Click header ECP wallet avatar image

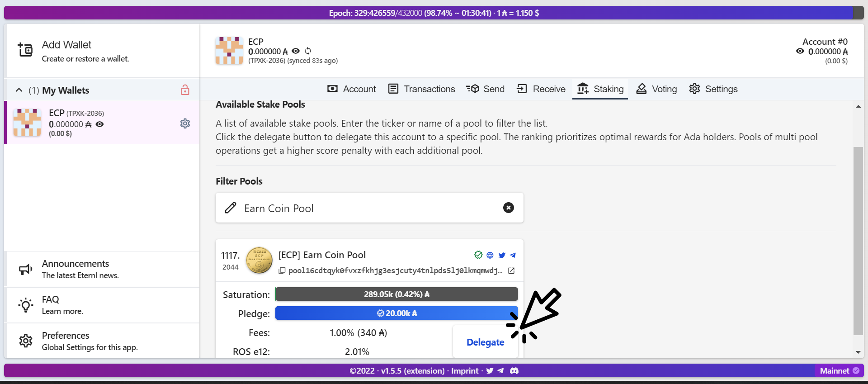229,51
